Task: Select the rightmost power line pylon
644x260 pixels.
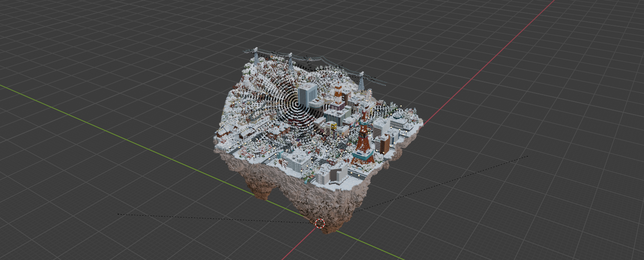Action: [x=362, y=81]
